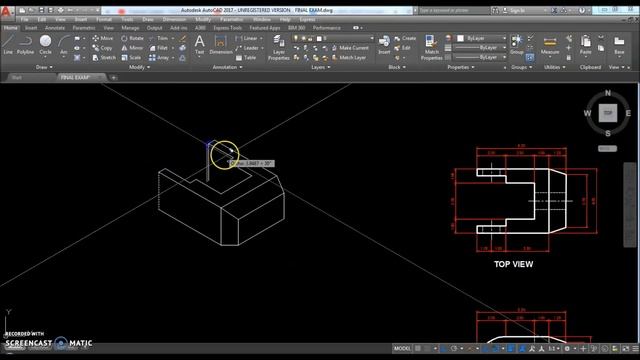Click the Stretch command
Viewport: 640px width, 360px height.
coord(104,58)
